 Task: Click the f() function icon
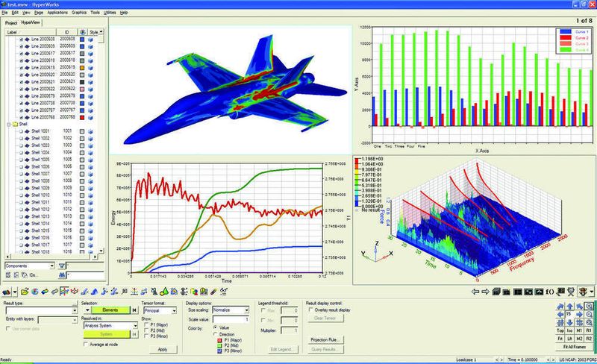[x=550, y=292]
